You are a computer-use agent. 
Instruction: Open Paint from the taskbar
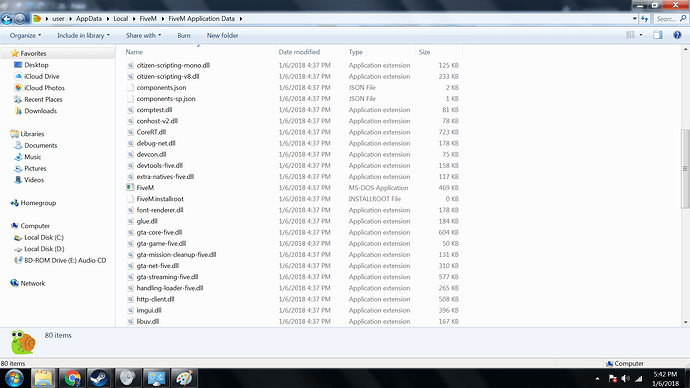coord(184,378)
